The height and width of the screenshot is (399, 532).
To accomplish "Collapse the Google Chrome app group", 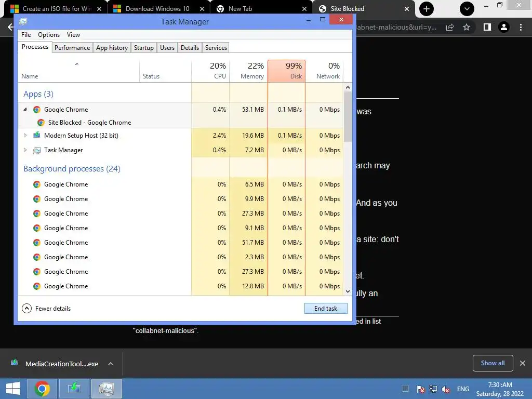I will point(25,109).
